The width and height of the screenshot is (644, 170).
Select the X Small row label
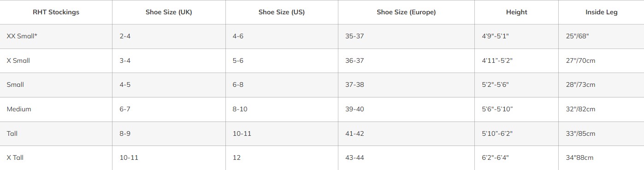18,61
